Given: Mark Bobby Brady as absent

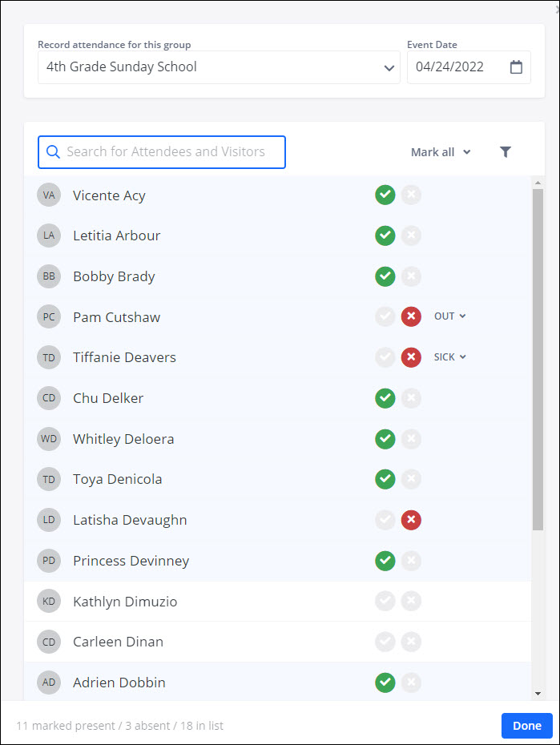Looking at the screenshot, I should pyautogui.click(x=411, y=276).
